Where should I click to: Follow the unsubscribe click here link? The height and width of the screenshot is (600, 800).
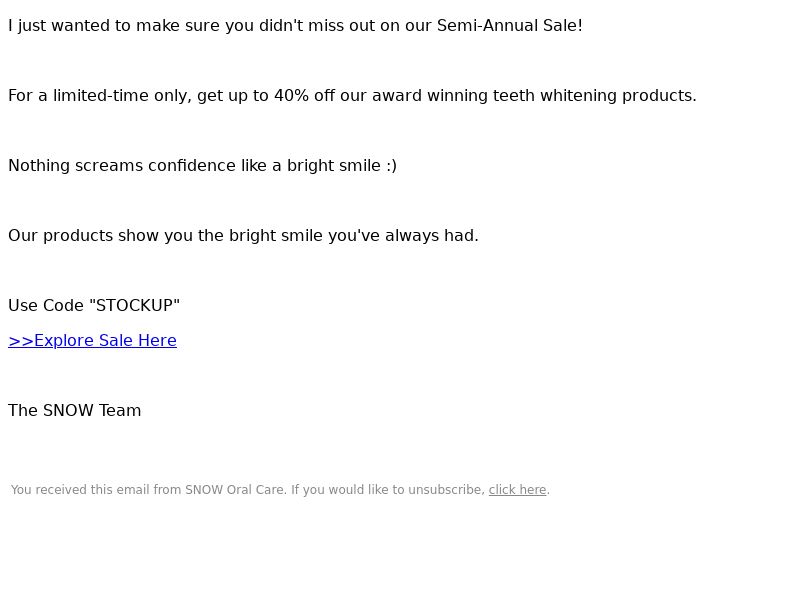coord(517,490)
